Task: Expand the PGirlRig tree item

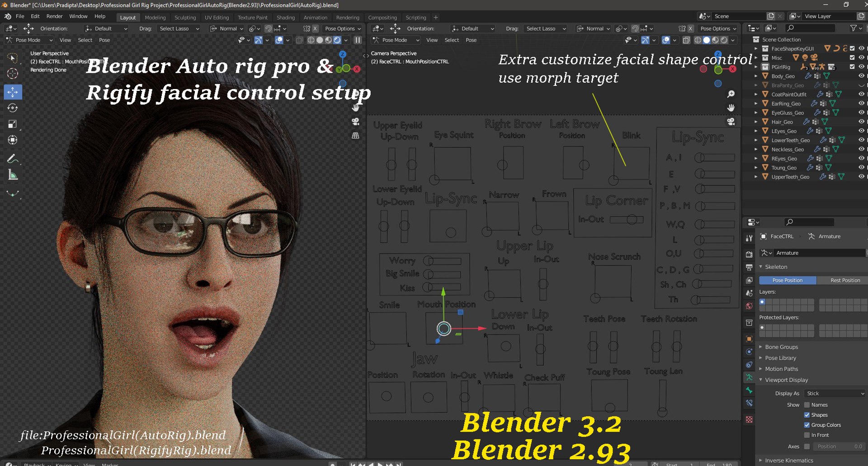Action: (756, 67)
